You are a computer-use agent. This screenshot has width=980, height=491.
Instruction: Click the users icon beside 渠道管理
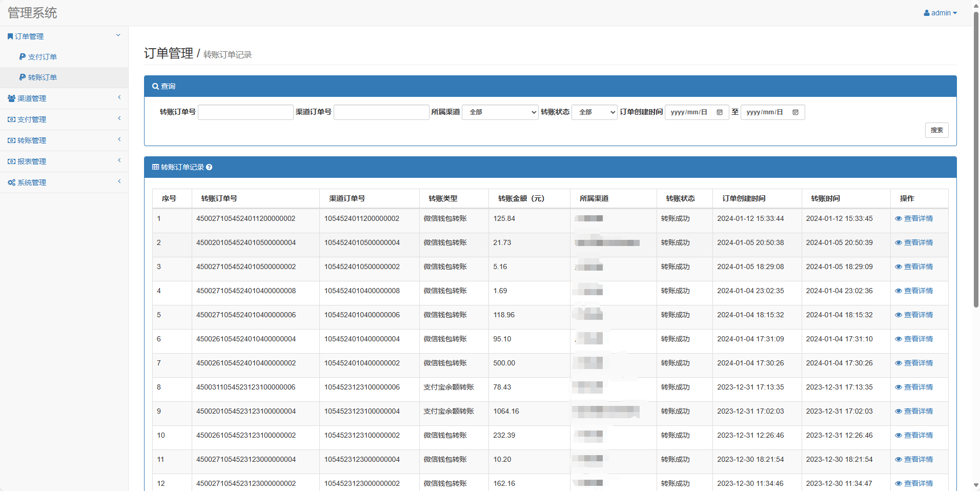click(x=11, y=98)
